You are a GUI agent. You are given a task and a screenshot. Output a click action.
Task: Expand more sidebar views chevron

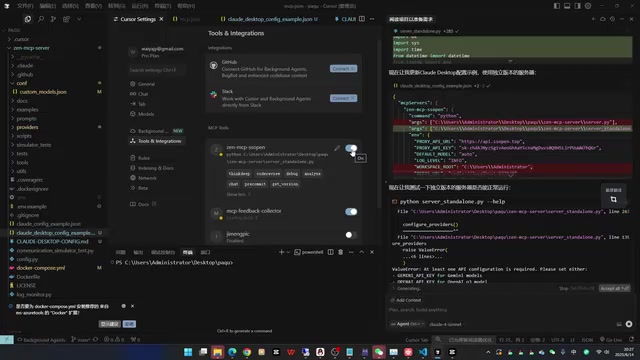pyautogui.click(x=79, y=19)
